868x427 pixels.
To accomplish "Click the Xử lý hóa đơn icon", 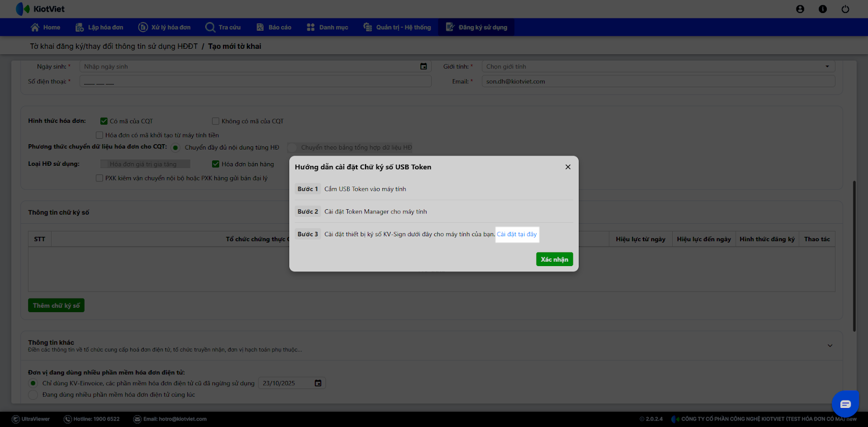I will [143, 27].
